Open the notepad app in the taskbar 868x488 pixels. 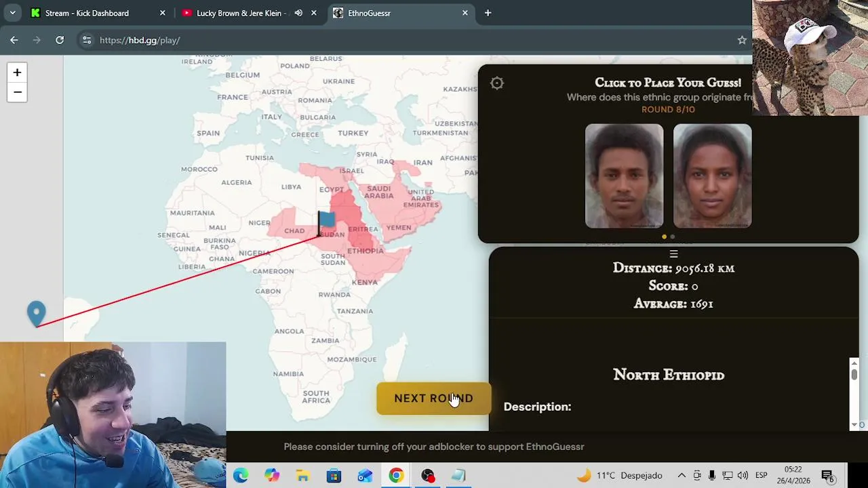click(x=458, y=476)
